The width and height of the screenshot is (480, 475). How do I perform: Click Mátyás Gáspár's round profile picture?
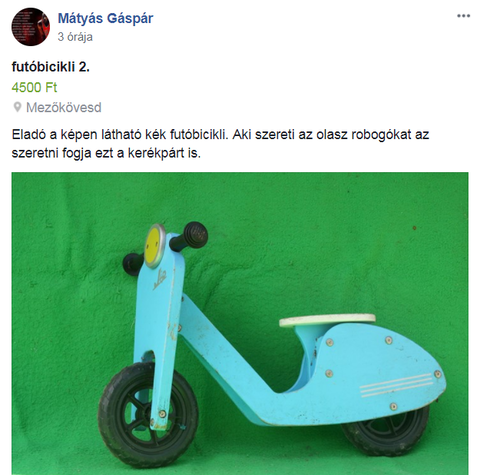pyautogui.click(x=31, y=27)
